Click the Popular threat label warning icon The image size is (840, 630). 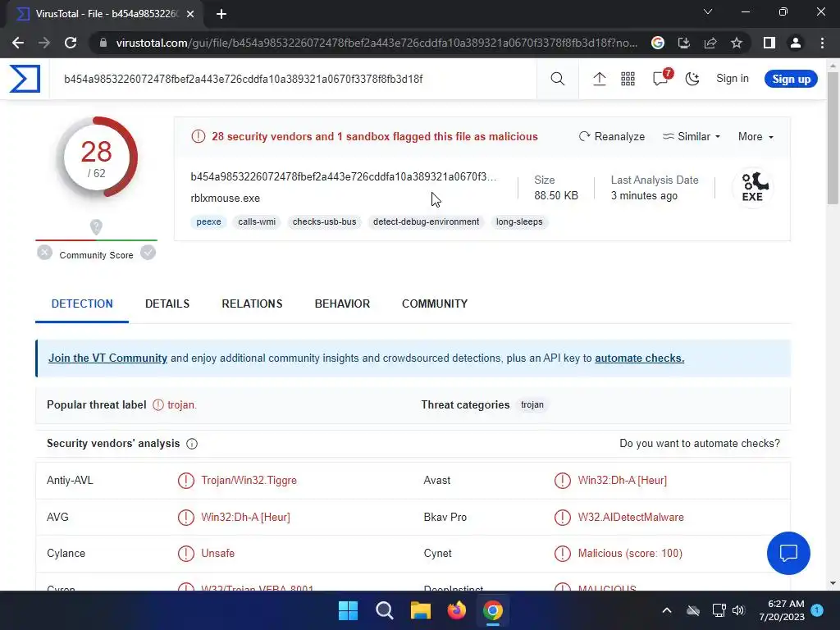[x=158, y=405]
